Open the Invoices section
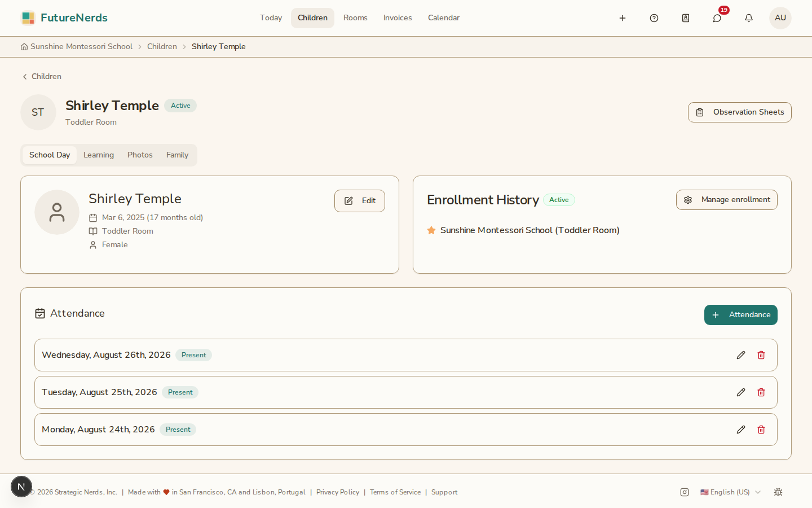 pos(398,18)
